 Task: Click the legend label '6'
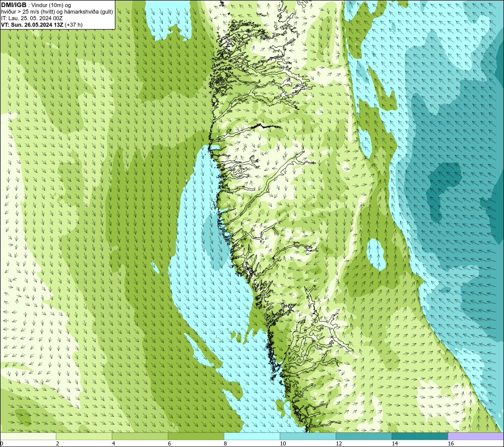169,443
